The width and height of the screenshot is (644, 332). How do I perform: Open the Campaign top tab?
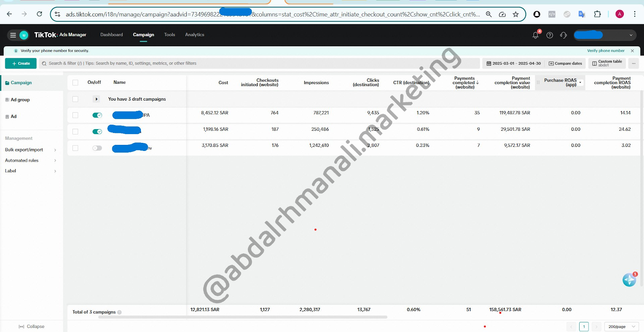pyautogui.click(x=143, y=35)
